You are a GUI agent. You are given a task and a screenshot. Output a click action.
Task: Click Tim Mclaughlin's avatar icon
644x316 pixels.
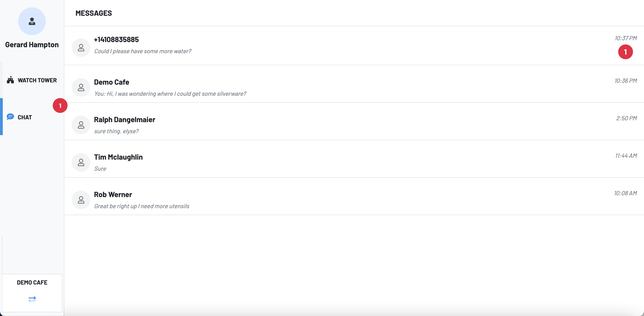(x=81, y=162)
